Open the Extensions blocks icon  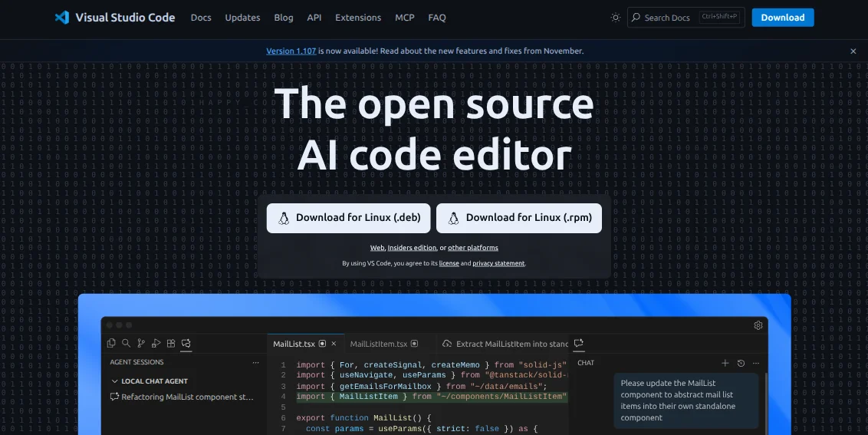click(x=171, y=343)
